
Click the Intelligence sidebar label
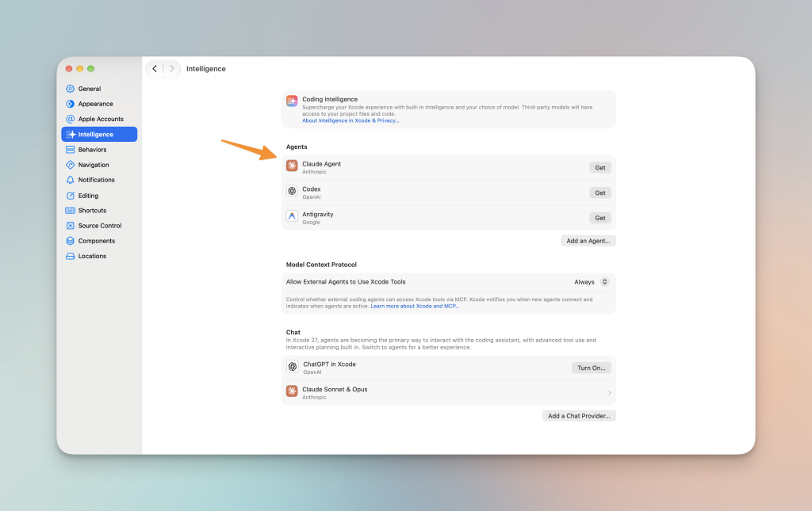[x=96, y=135]
